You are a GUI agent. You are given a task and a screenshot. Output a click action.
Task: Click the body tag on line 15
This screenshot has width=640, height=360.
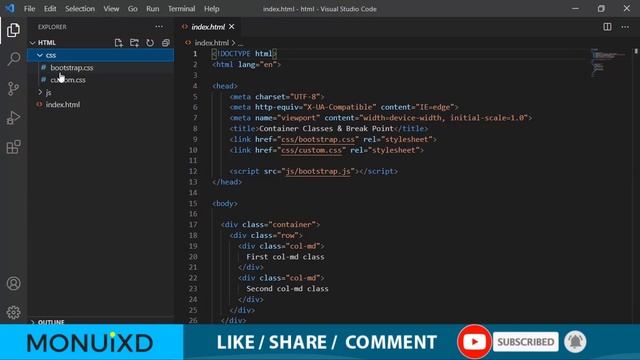[x=225, y=203]
